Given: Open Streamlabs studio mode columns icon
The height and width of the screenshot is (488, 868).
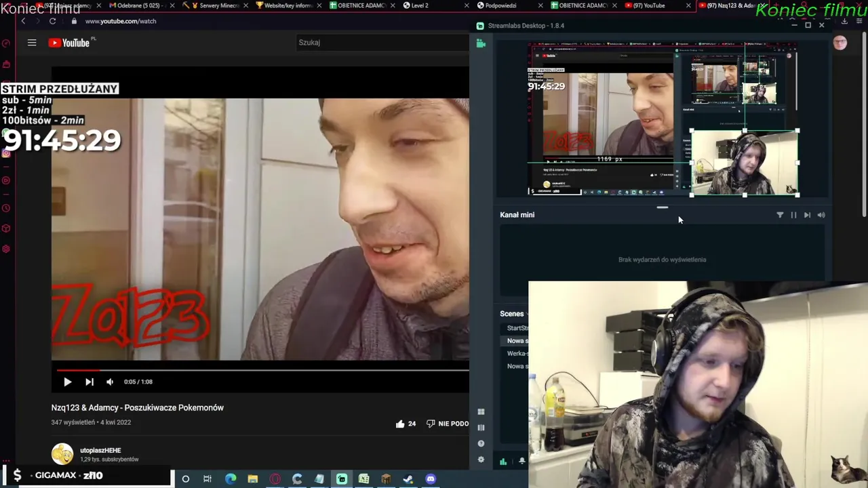Looking at the screenshot, I should (481, 428).
